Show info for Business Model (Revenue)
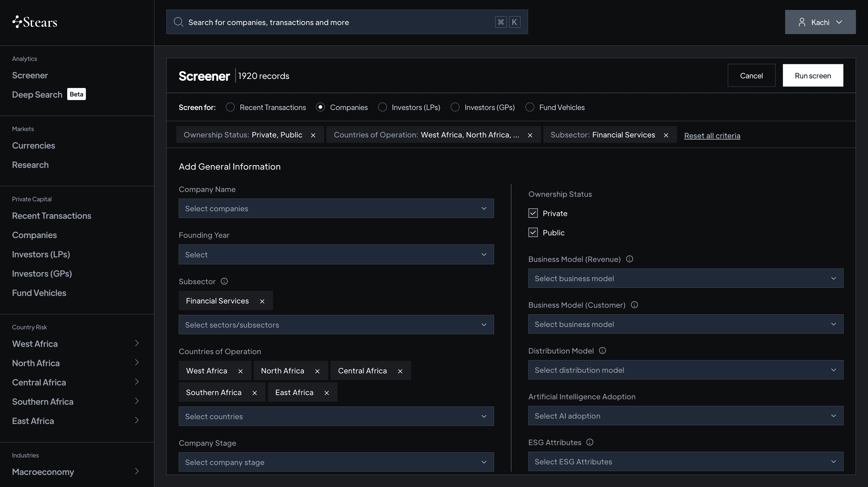This screenshot has width=868, height=487. [629, 259]
